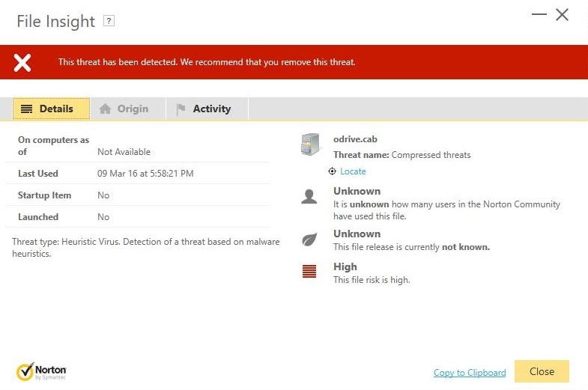This screenshot has width=588, height=390.
Task: Open the Details tab
Action: point(52,109)
